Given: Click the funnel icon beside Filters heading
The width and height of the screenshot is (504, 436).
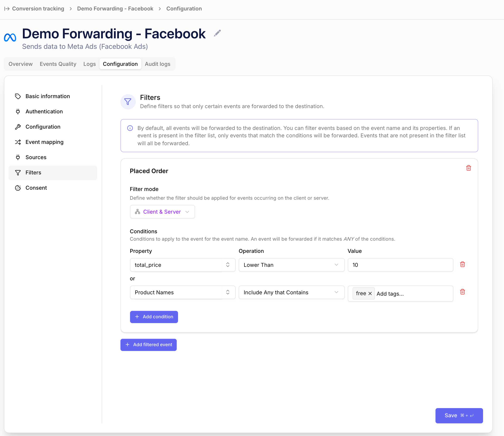Looking at the screenshot, I should point(128,101).
